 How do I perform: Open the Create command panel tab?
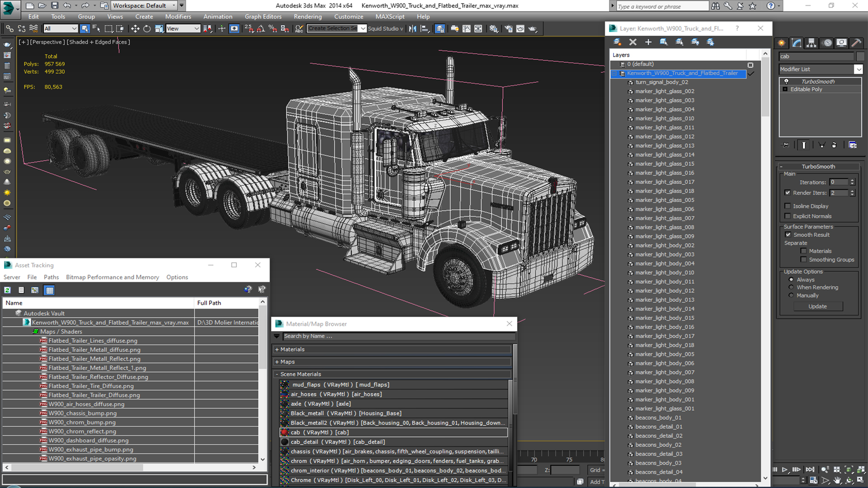tap(782, 43)
